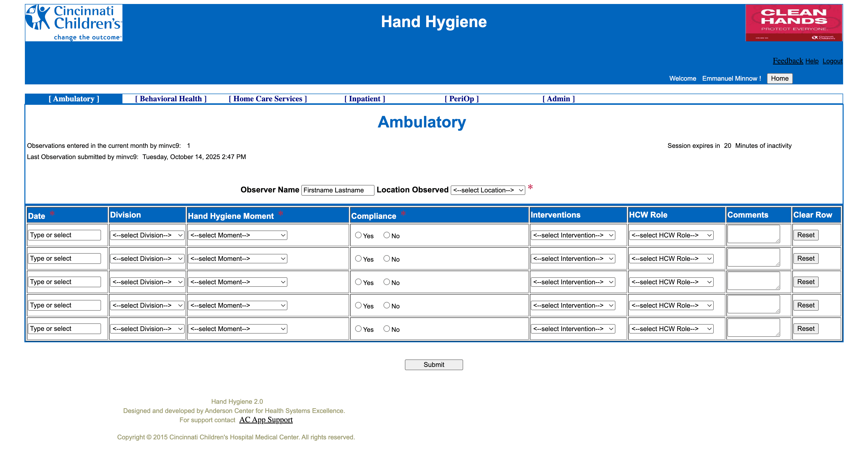The height and width of the screenshot is (465, 868).
Task: Open first row select Moment dropdown
Action: (x=238, y=235)
